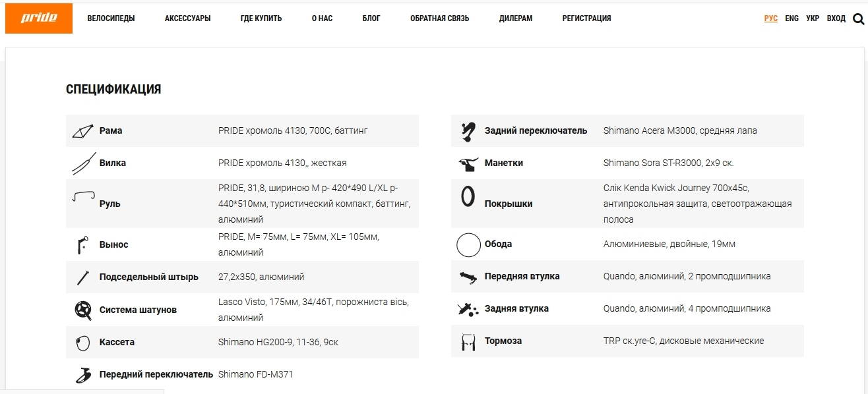
Task: Click the rim (Обода) circle icon
Action: click(x=468, y=244)
